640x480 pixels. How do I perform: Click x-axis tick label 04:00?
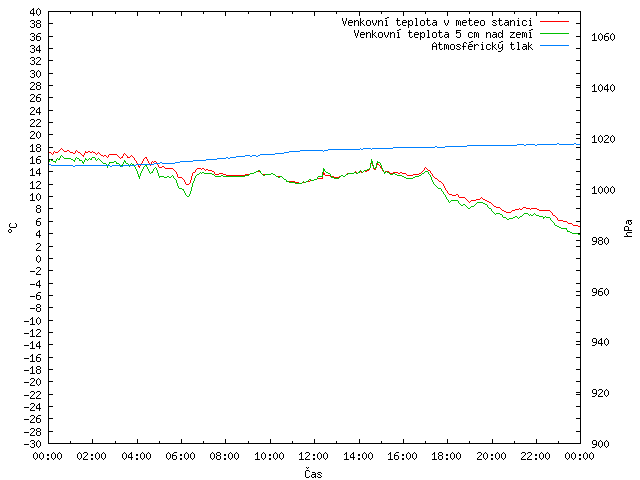[137, 456]
